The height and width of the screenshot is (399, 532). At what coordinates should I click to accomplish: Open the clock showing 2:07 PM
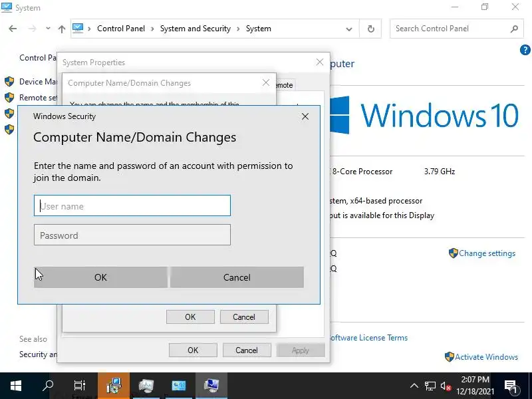pyautogui.click(x=475, y=386)
